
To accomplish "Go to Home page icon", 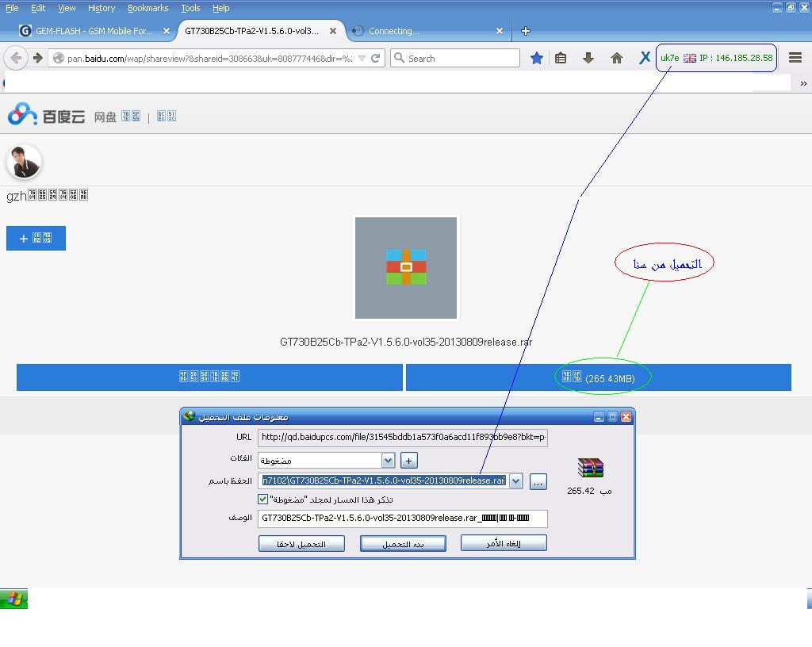I will pyautogui.click(x=616, y=58).
